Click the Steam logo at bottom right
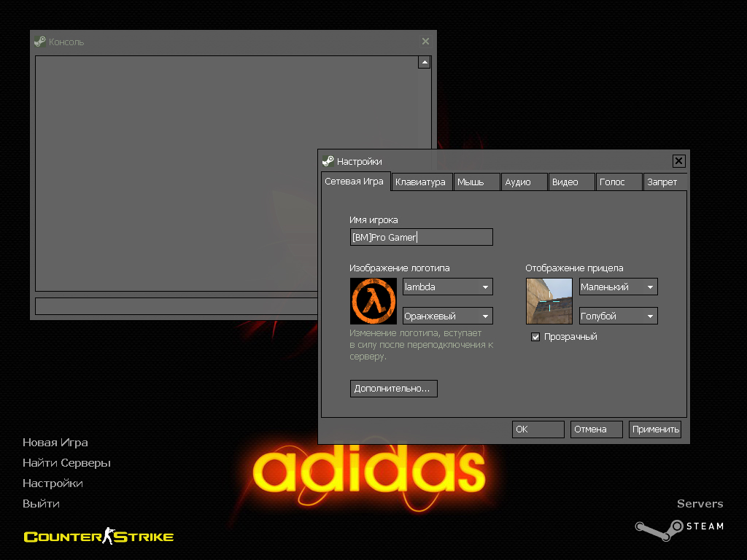Image resolution: width=747 pixels, height=560 pixels. click(679, 529)
